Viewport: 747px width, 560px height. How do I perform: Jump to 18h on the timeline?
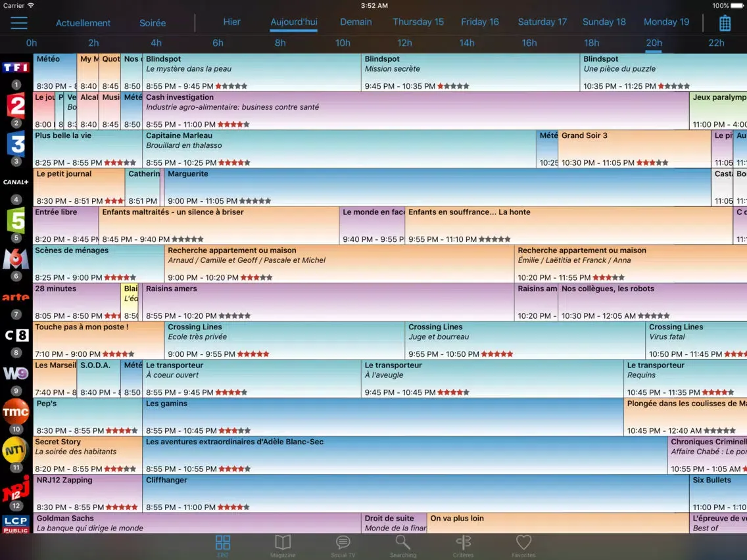pos(591,43)
